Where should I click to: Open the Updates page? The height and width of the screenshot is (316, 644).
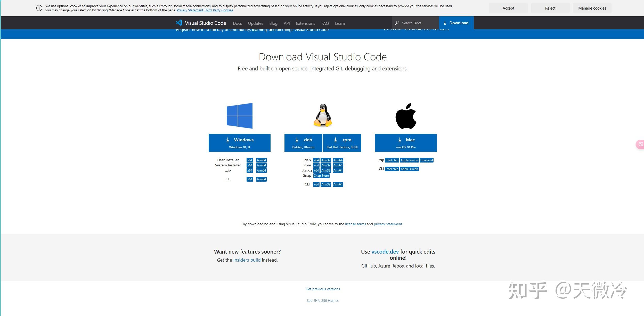(255, 23)
